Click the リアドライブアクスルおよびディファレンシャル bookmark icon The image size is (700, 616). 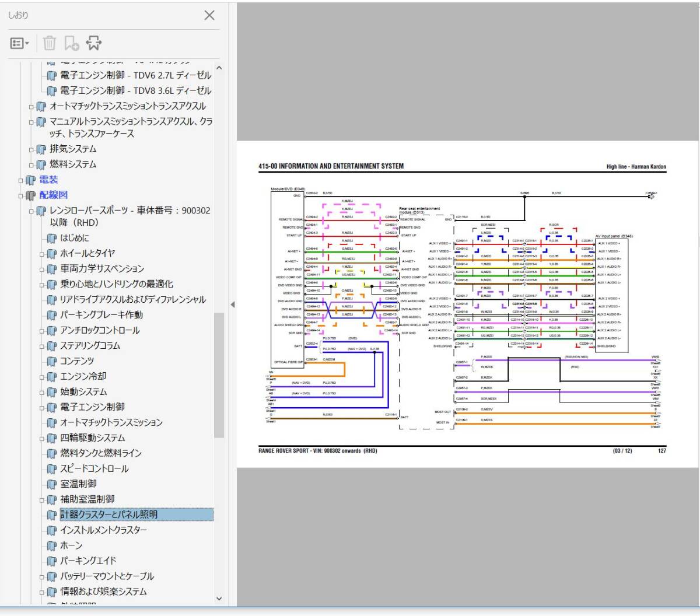click(x=51, y=300)
